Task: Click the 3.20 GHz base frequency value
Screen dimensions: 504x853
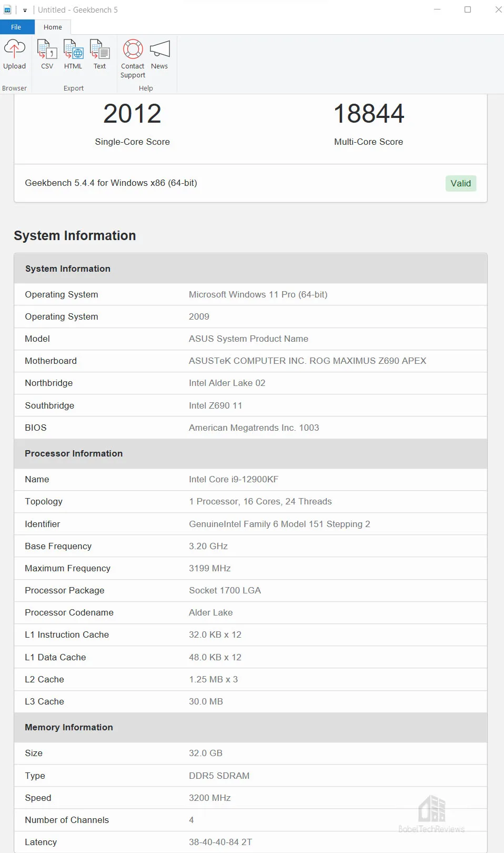Action: tap(208, 546)
